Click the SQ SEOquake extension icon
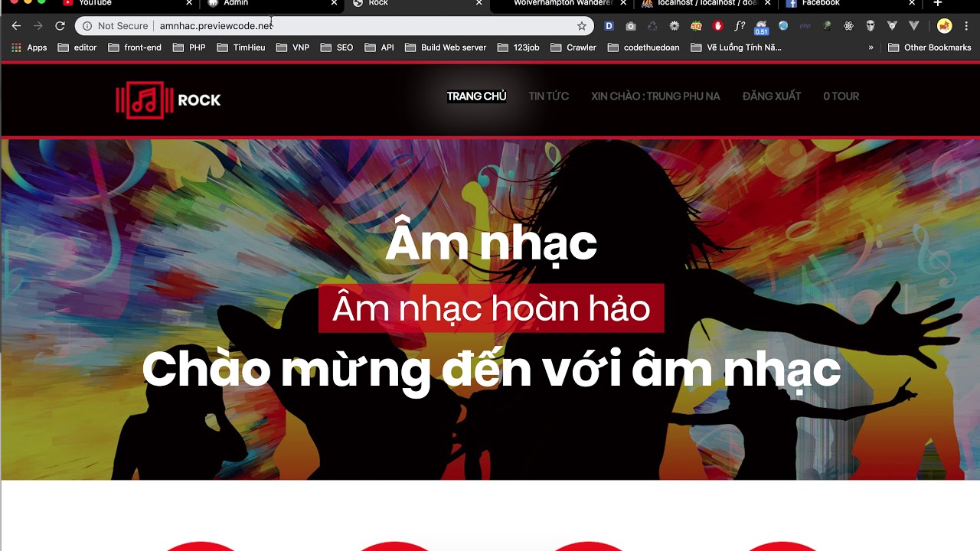 (x=696, y=26)
